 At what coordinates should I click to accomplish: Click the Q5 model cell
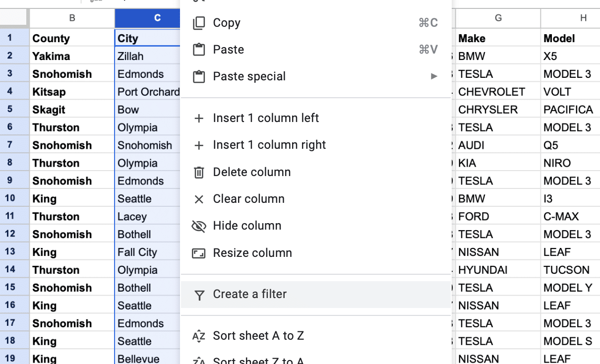pyautogui.click(x=570, y=145)
